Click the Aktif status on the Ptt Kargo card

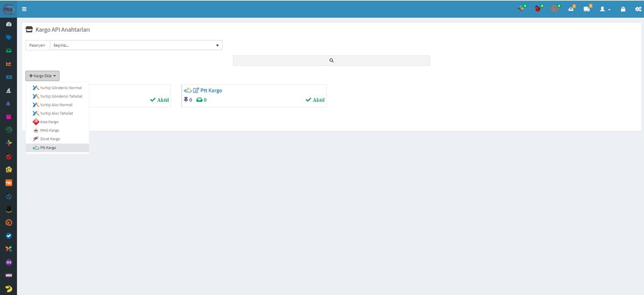pyautogui.click(x=315, y=100)
